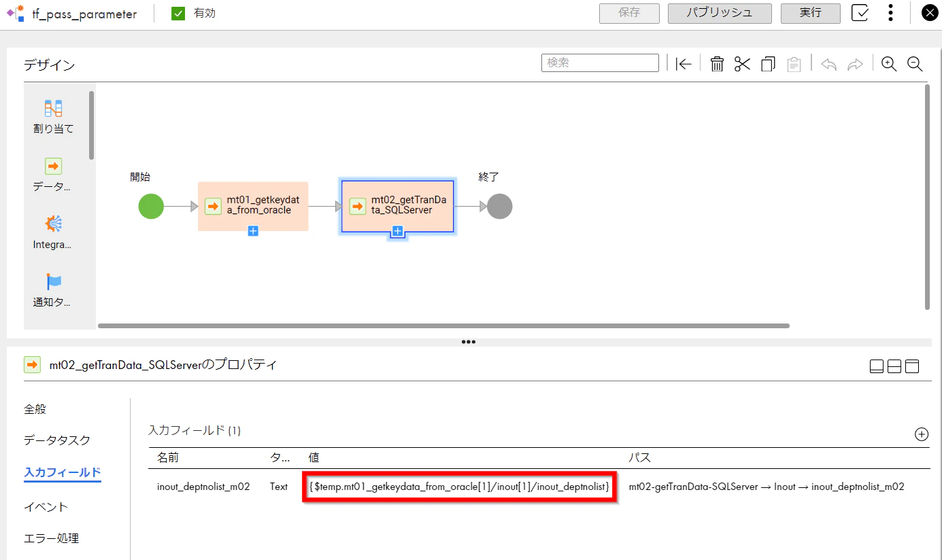
Task: Set properties panel to half-height layout
Action: coord(894,366)
